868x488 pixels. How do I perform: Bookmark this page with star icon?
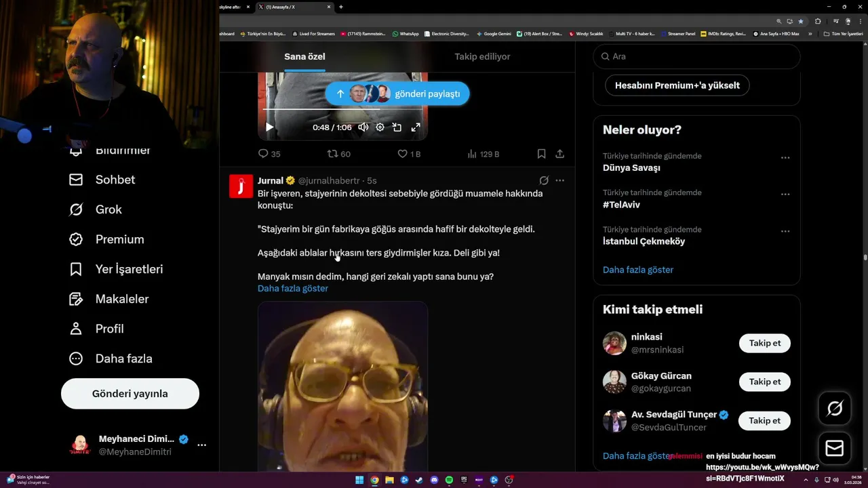tap(801, 21)
